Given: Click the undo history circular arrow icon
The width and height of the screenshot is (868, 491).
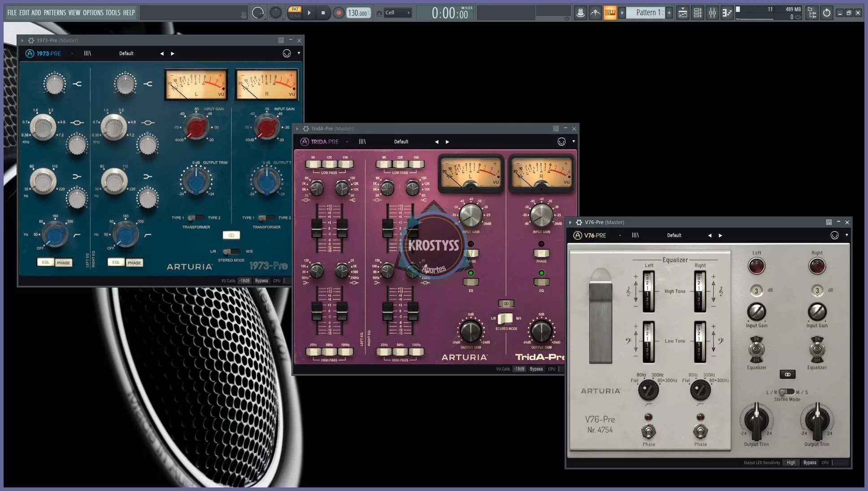Looking at the screenshot, I should pyautogui.click(x=827, y=13).
